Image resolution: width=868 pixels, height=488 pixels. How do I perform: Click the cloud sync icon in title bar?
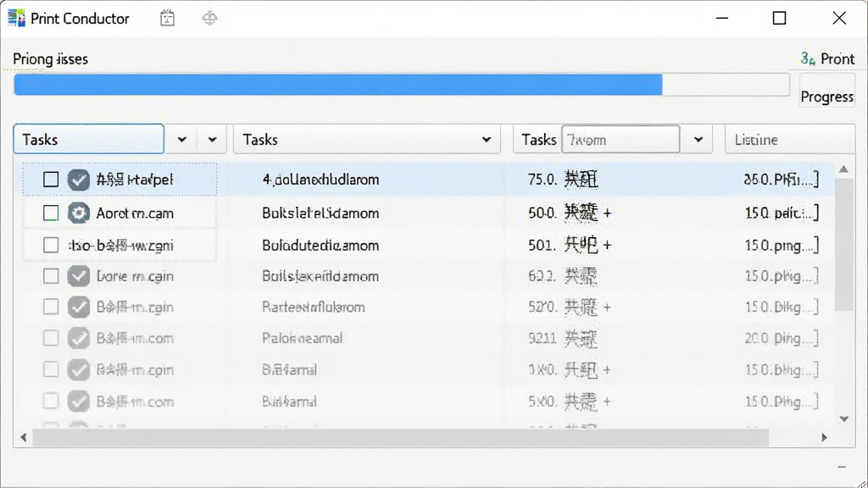[209, 19]
